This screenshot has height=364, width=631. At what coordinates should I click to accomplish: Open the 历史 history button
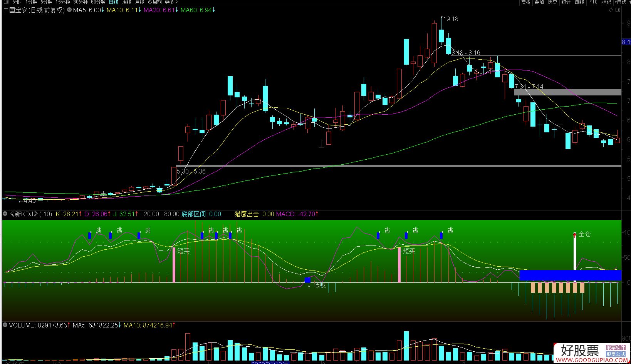pyautogui.click(x=552, y=2)
